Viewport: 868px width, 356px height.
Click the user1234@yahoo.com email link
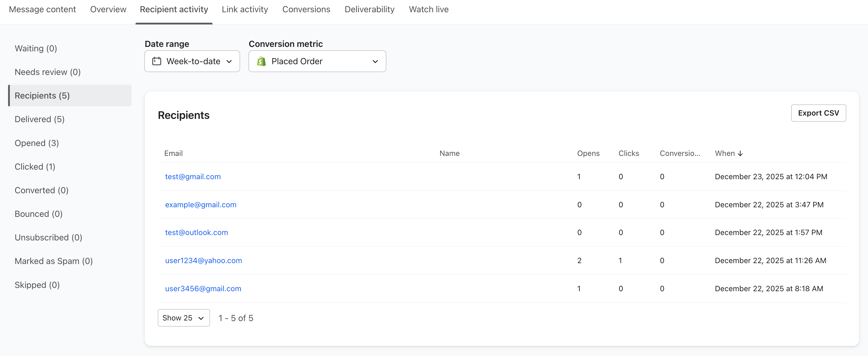point(203,260)
